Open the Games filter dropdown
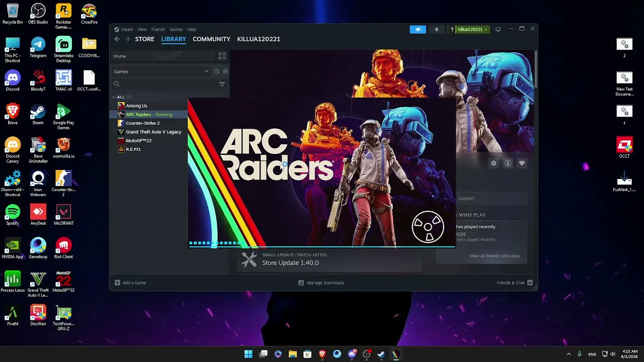 (x=161, y=71)
